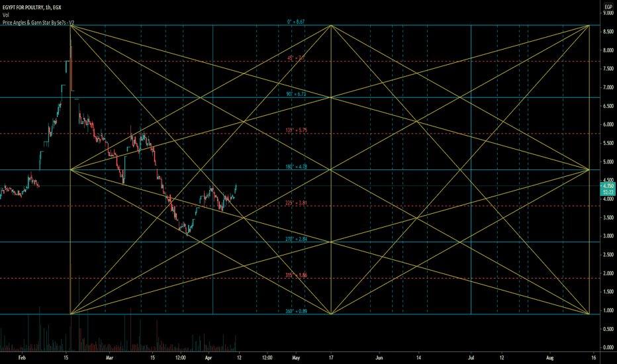Click the Jul date on time axis
The image size is (617, 364).
click(471, 357)
